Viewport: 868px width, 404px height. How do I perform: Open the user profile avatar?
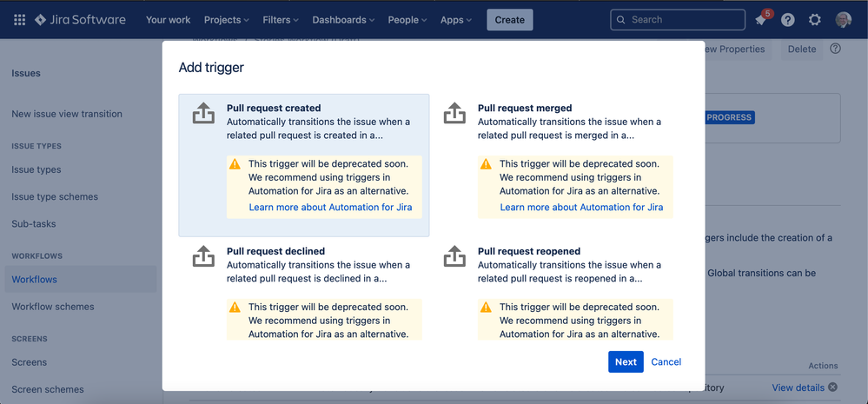[843, 20]
